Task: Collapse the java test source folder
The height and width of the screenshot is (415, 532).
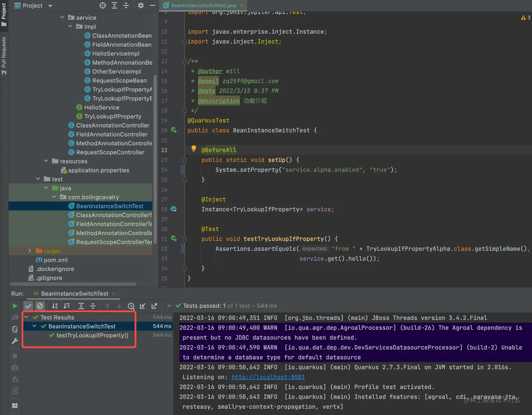Action: 46,188
